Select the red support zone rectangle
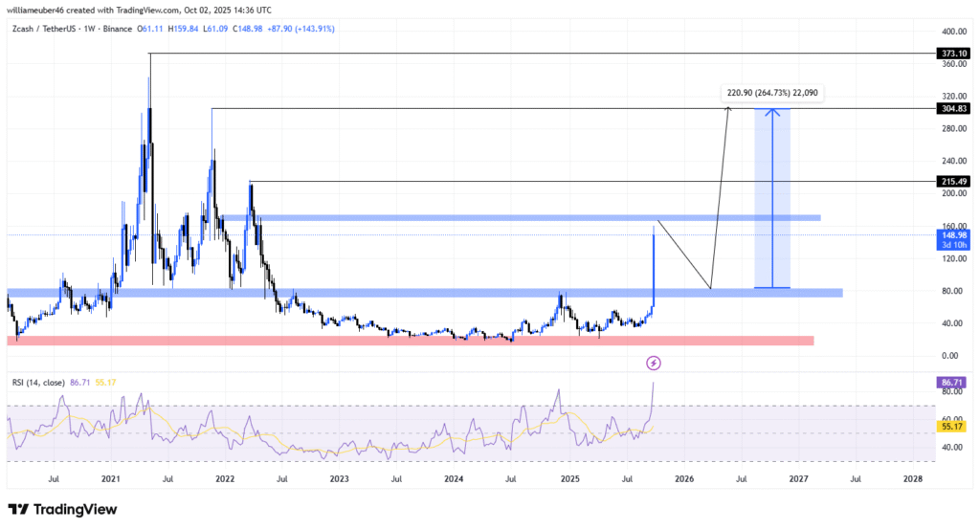 [x=410, y=341]
